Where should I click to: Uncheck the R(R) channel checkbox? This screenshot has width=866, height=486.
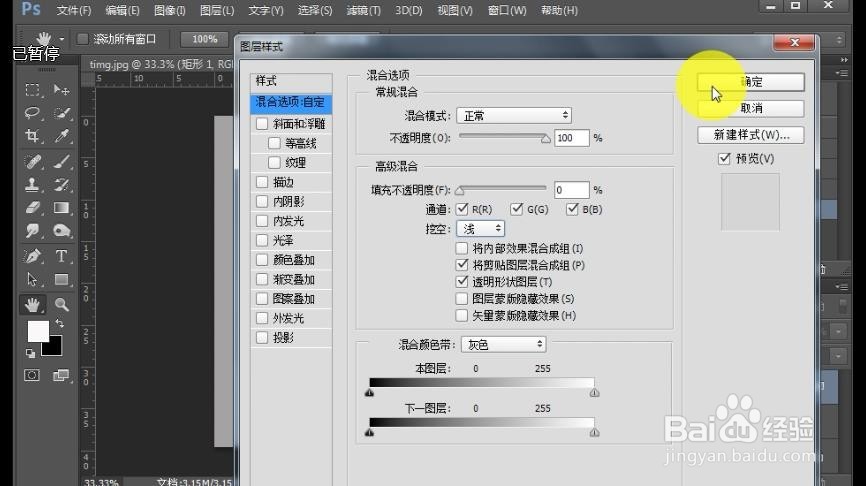(462, 209)
